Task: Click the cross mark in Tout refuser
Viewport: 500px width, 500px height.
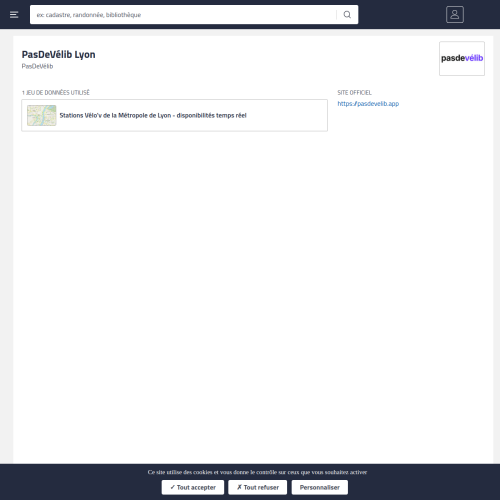Action: (x=239, y=487)
